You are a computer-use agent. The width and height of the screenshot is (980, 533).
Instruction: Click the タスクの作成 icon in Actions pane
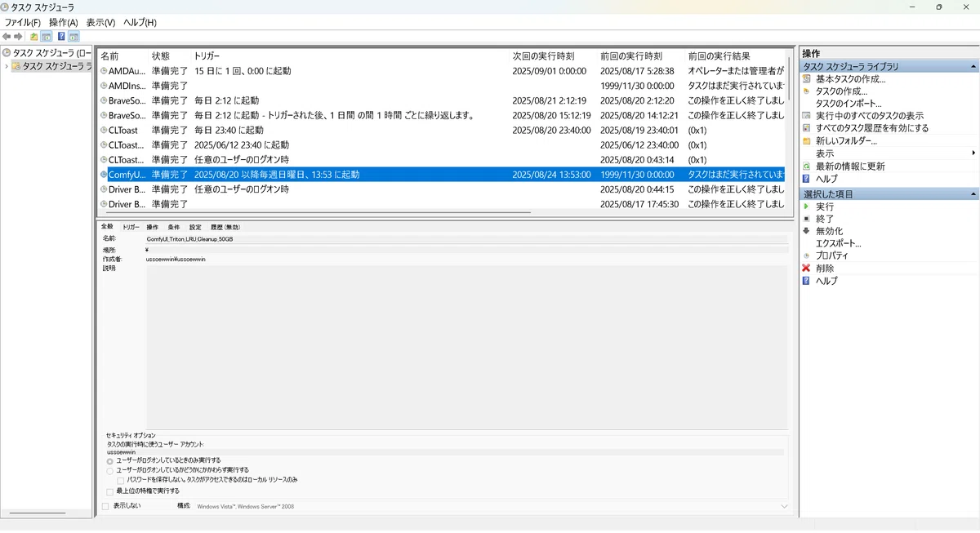807,91
